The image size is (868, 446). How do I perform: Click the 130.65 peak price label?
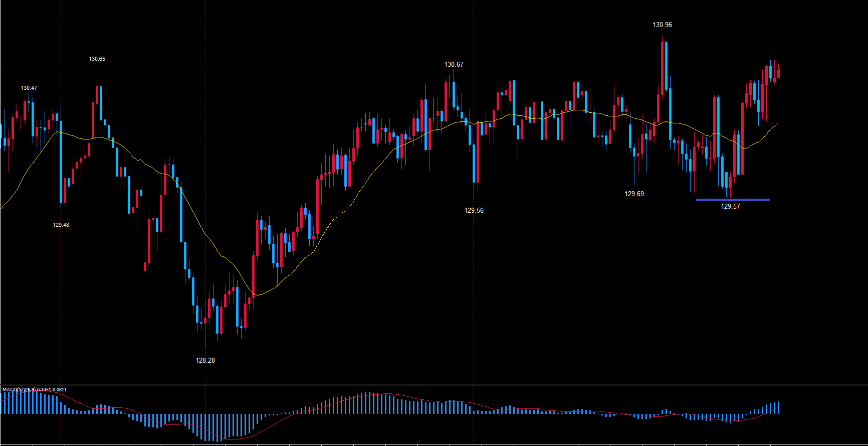click(x=97, y=59)
